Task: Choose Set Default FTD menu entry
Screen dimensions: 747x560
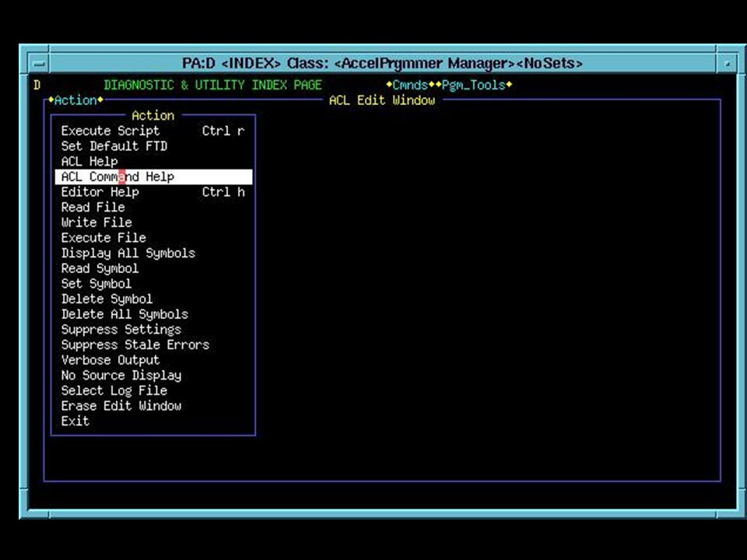Action: coord(153,146)
